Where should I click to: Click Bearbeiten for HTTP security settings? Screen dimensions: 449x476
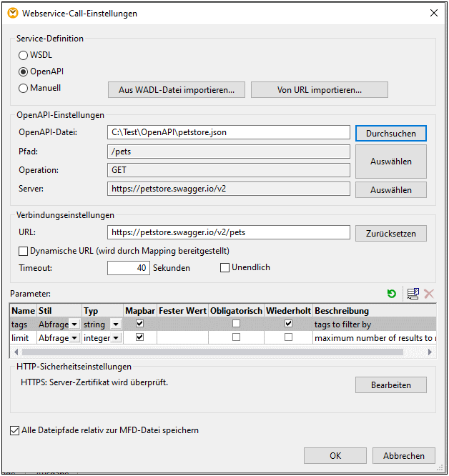coord(390,385)
